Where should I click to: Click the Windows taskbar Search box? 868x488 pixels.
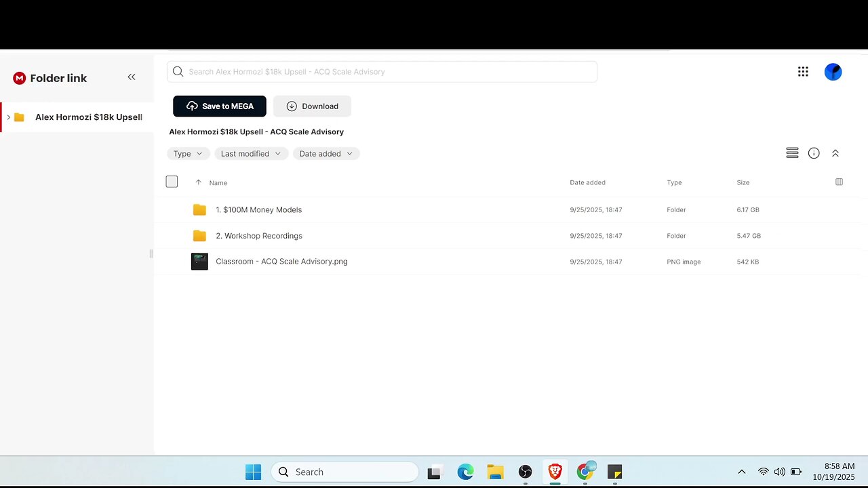344,472
